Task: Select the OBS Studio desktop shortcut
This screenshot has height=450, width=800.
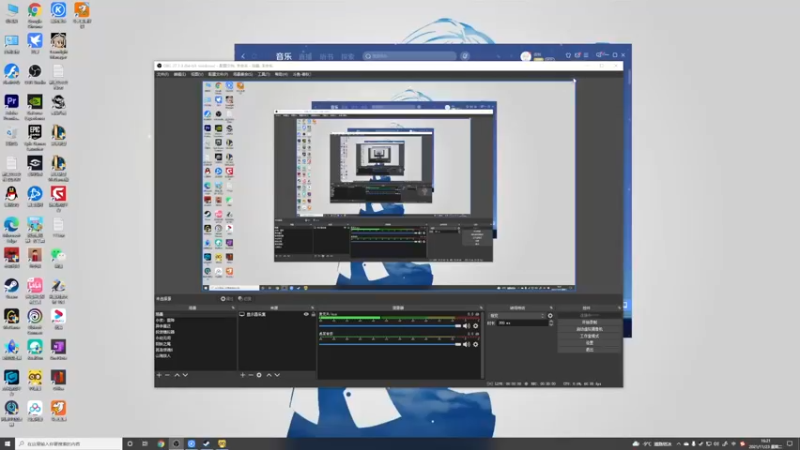Action: [x=35, y=74]
